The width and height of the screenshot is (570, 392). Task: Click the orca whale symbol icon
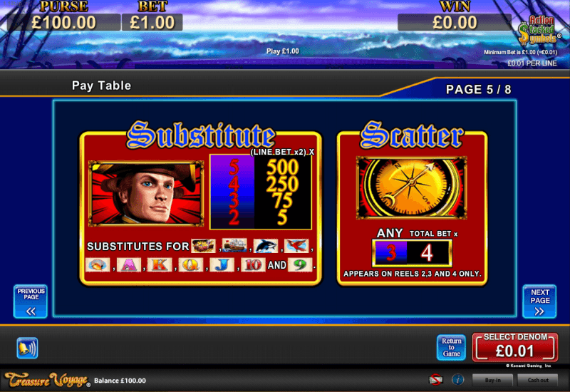(266, 246)
